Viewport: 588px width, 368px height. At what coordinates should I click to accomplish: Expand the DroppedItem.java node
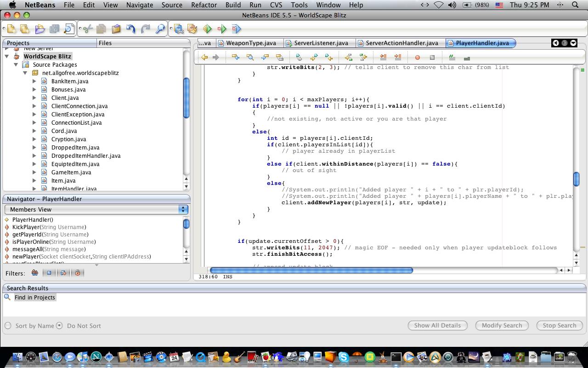34,147
